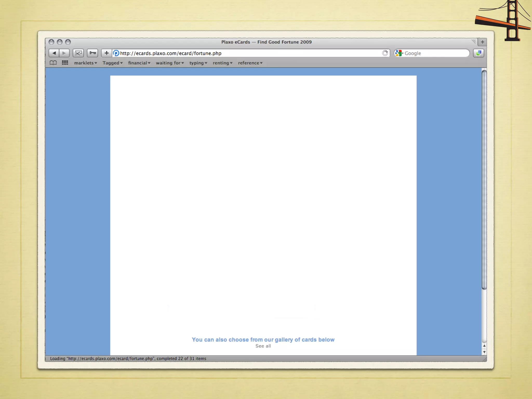532x399 pixels.
Task: Expand the reference bookmarks folder
Action: point(250,63)
